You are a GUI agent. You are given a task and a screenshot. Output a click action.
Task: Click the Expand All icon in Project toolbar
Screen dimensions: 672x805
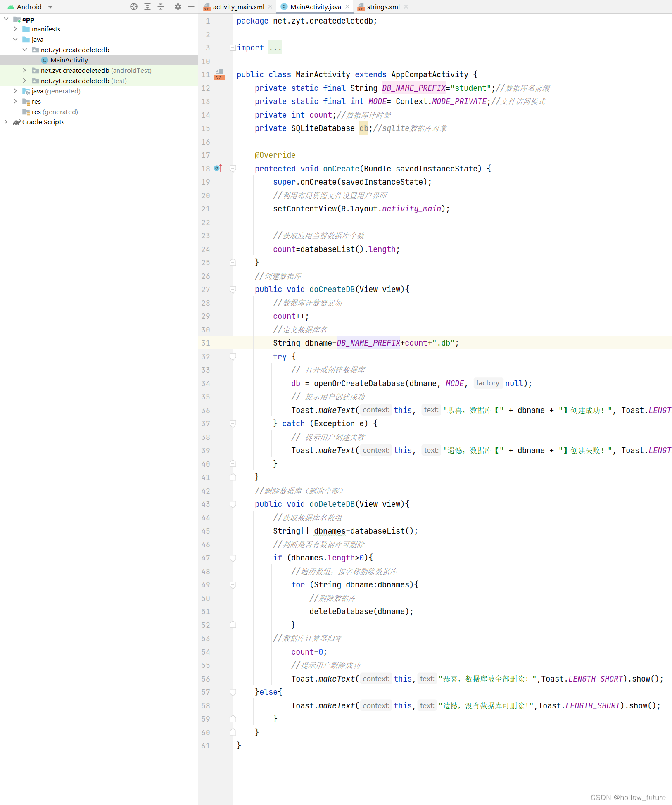(147, 7)
